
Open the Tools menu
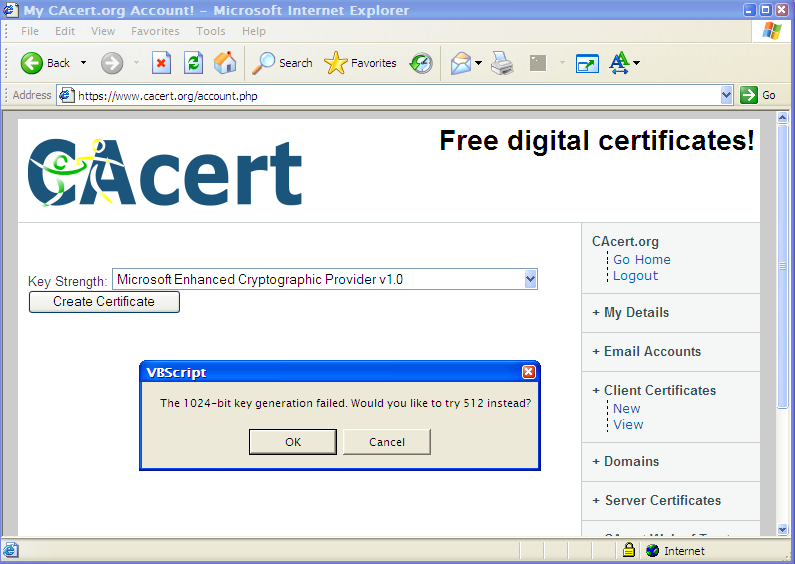(210, 31)
